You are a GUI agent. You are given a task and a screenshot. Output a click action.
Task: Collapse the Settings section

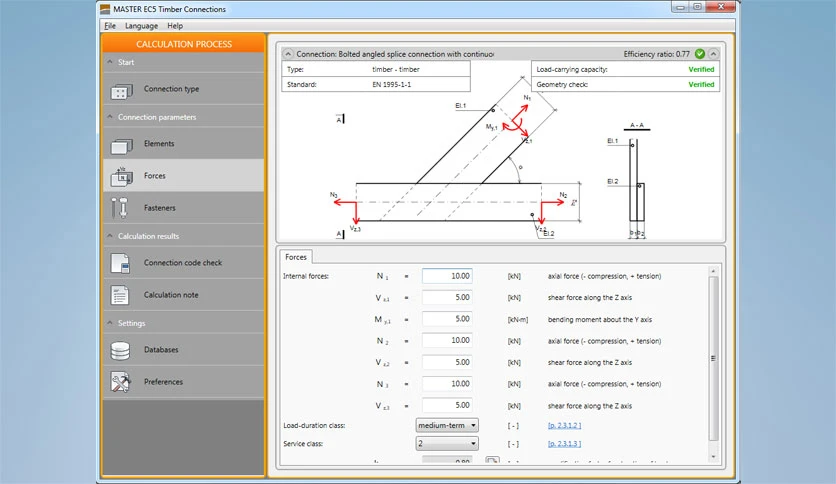point(110,322)
